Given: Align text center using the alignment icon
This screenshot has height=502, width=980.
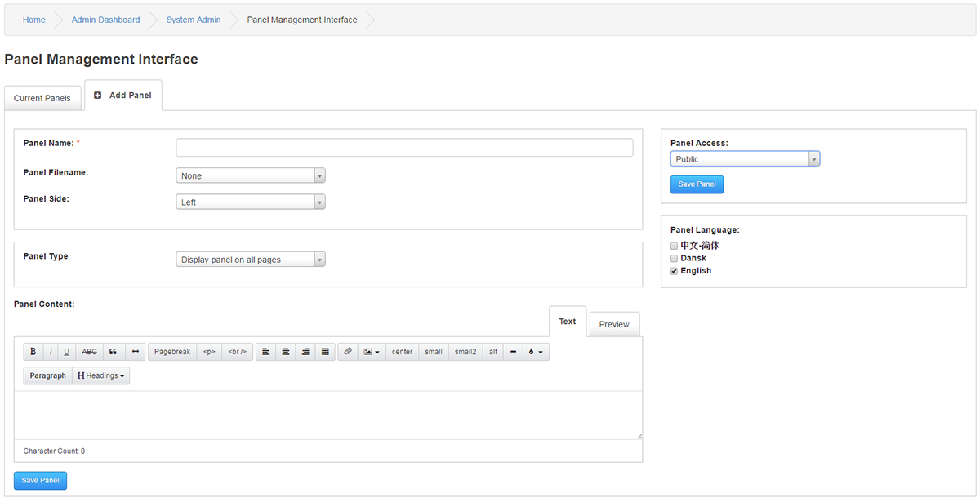Looking at the screenshot, I should click(x=286, y=352).
